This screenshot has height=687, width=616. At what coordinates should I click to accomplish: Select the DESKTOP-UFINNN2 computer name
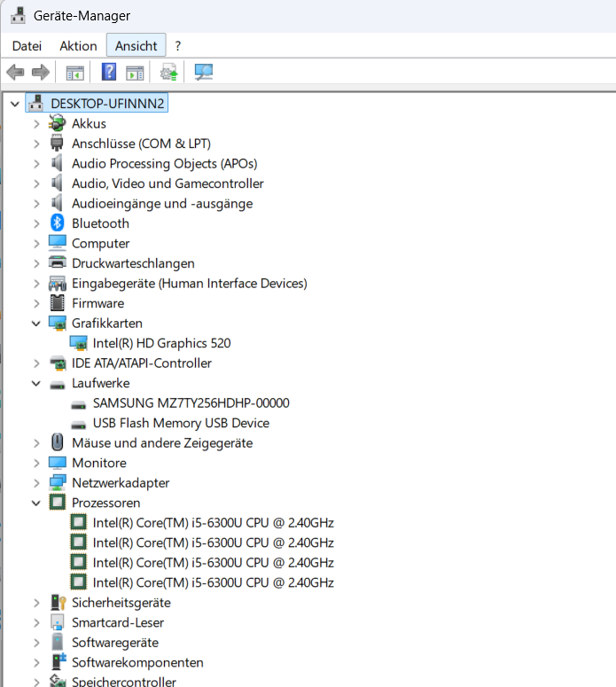(x=107, y=104)
